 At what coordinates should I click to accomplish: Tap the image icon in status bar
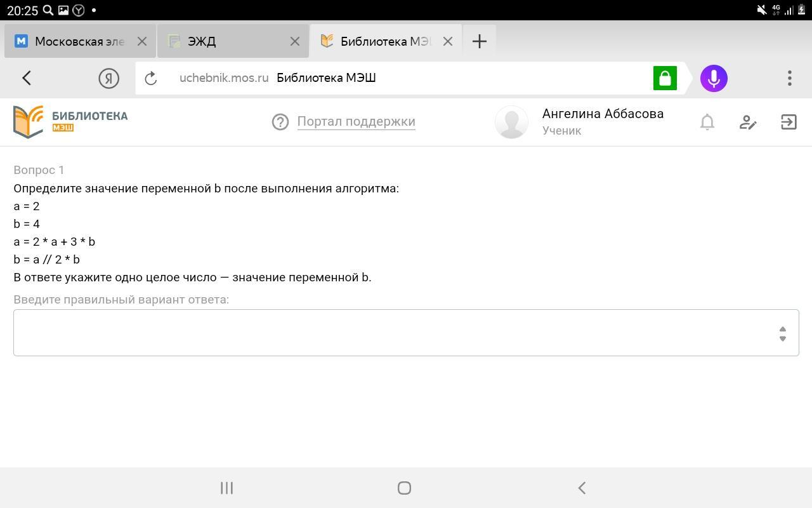coord(63,10)
